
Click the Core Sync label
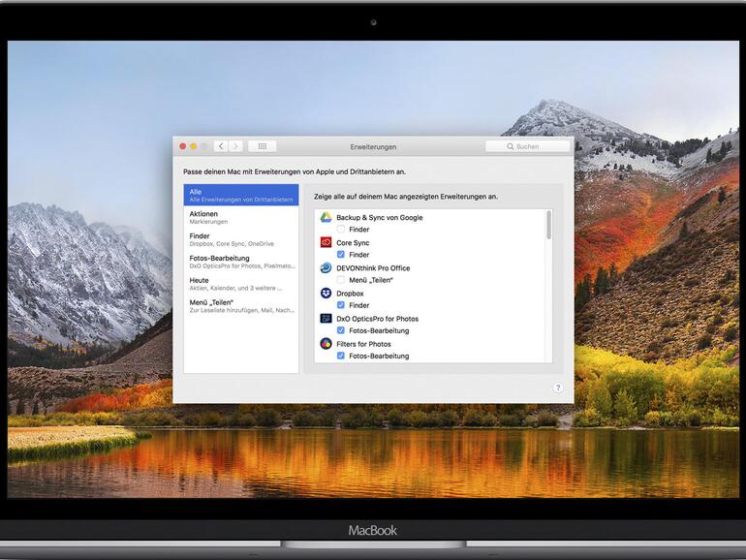click(x=353, y=242)
